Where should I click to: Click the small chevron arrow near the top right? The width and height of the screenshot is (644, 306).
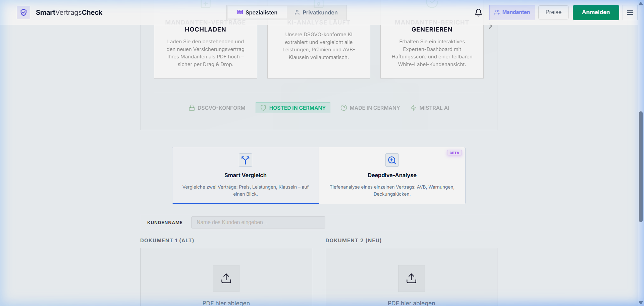pyautogui.click(x=490, y=26)
